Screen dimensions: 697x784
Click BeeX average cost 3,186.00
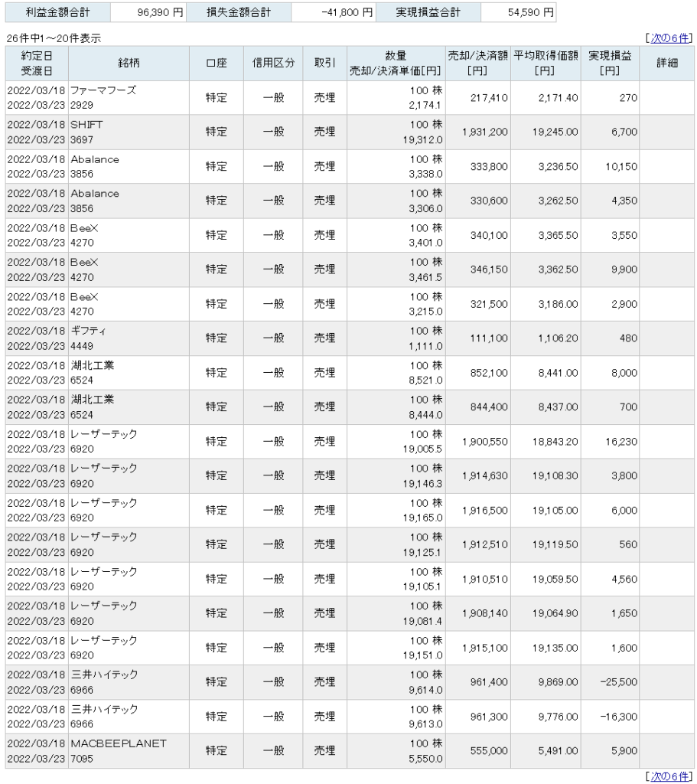tap(558, 304)
